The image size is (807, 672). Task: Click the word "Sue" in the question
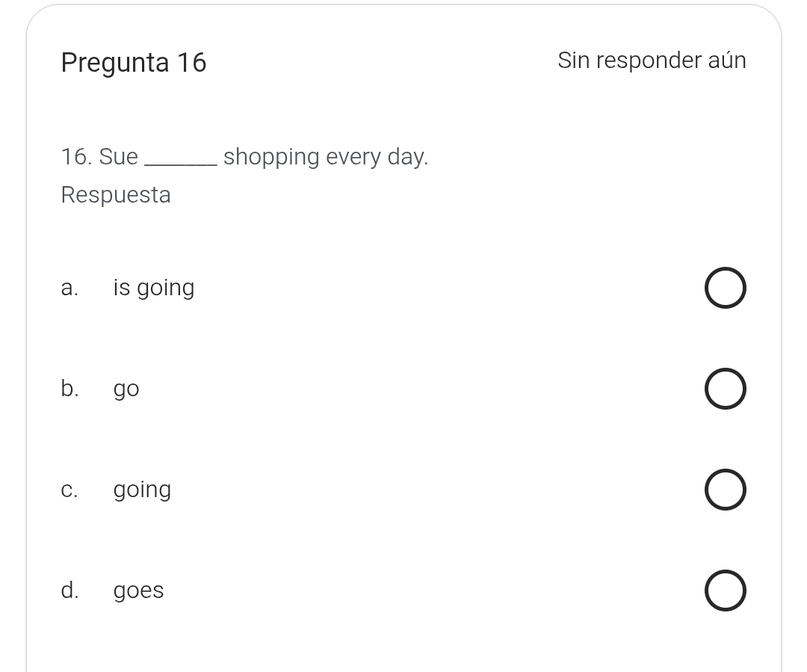point(119,158)
